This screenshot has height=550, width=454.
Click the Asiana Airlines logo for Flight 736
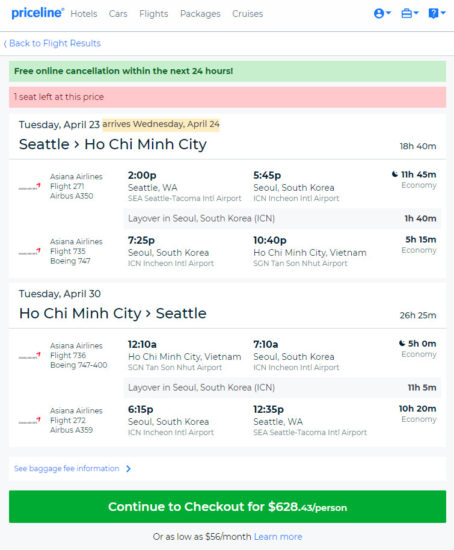pos(29,356)
